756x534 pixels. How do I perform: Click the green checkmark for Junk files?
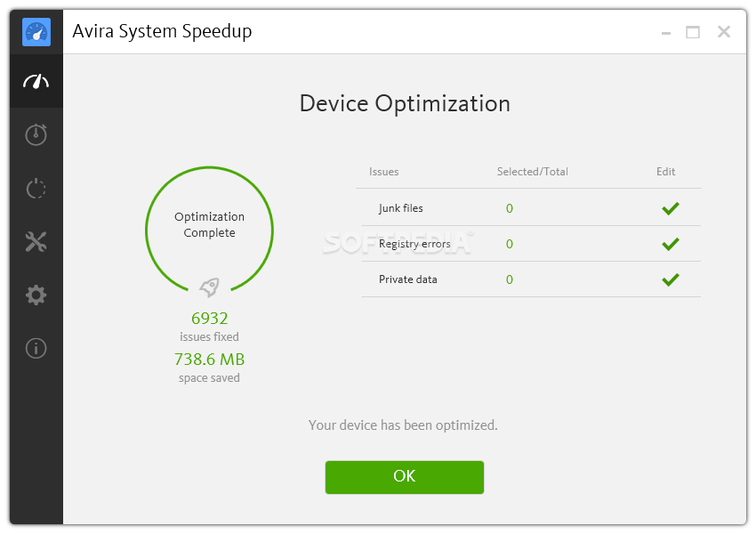click(x=671, y=208)
